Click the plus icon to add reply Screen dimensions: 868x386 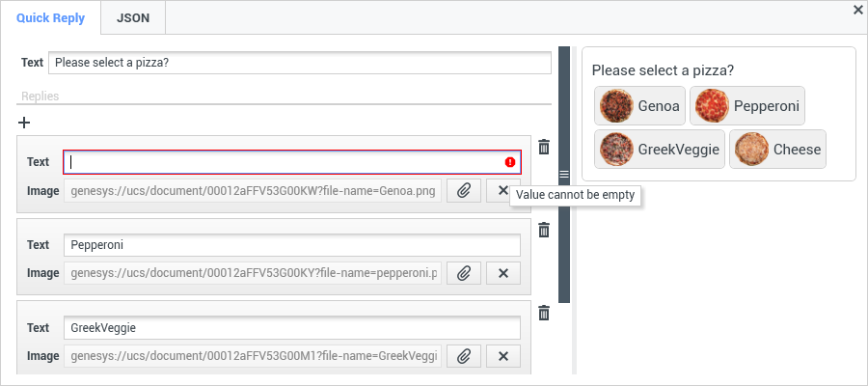[24, 123]
